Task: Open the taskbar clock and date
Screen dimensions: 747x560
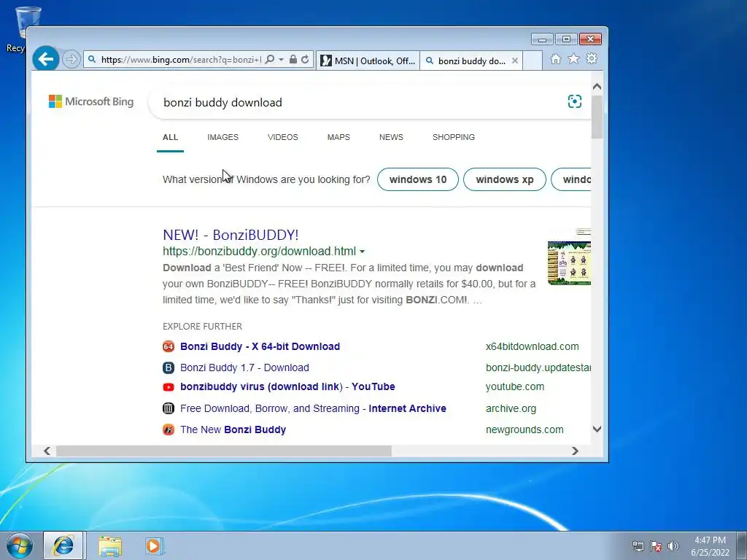Action: point(710,546)
